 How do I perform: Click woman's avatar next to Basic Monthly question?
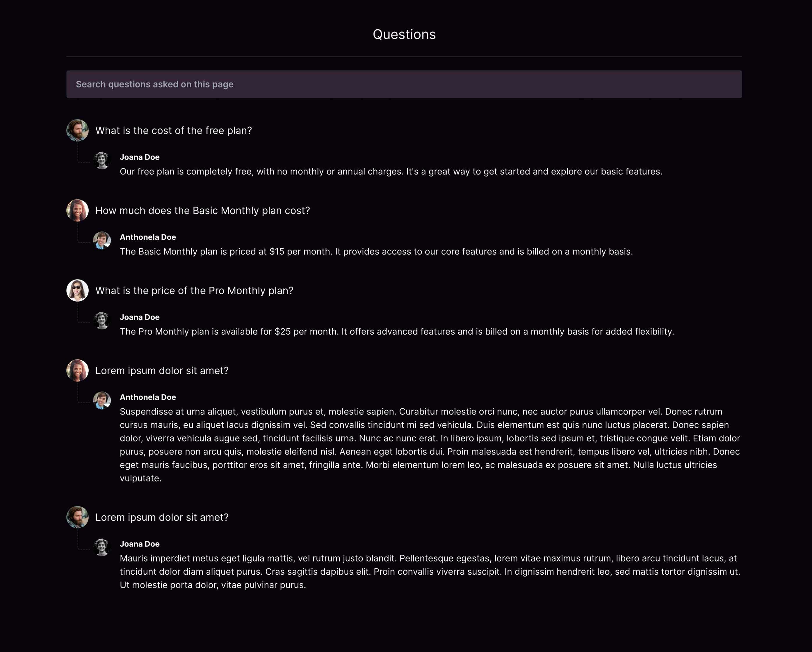[78, 210]
